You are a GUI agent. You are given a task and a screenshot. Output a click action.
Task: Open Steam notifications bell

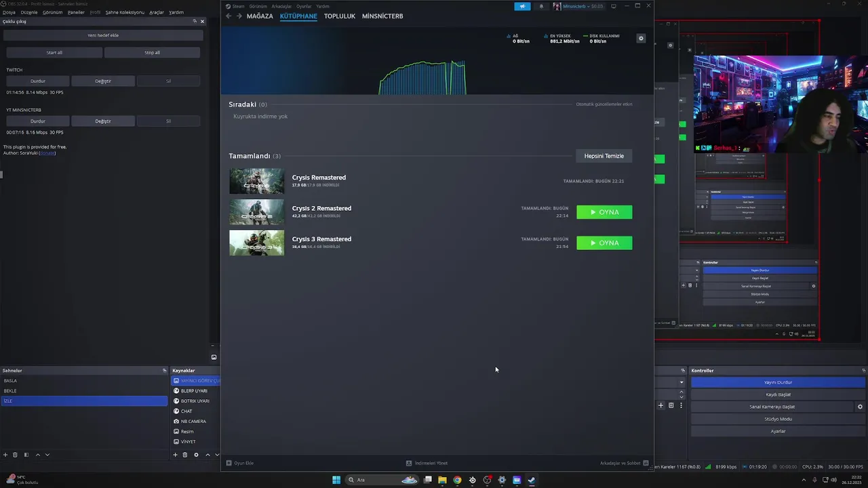541,6
